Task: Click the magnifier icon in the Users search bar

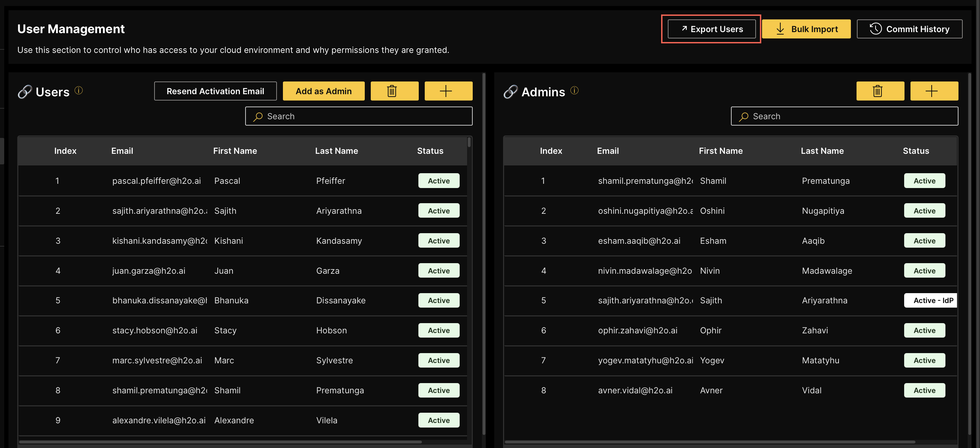Action: click(x=258, y=116)
